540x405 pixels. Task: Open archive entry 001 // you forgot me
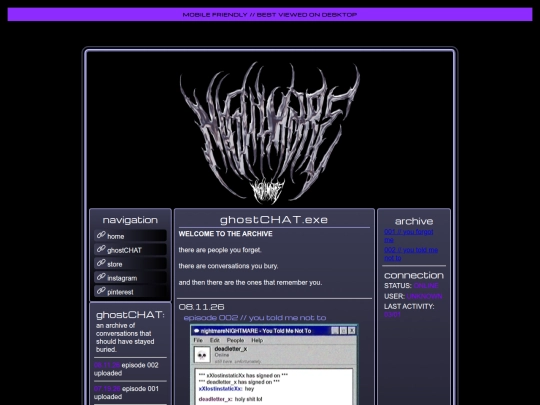pos(409,236)
